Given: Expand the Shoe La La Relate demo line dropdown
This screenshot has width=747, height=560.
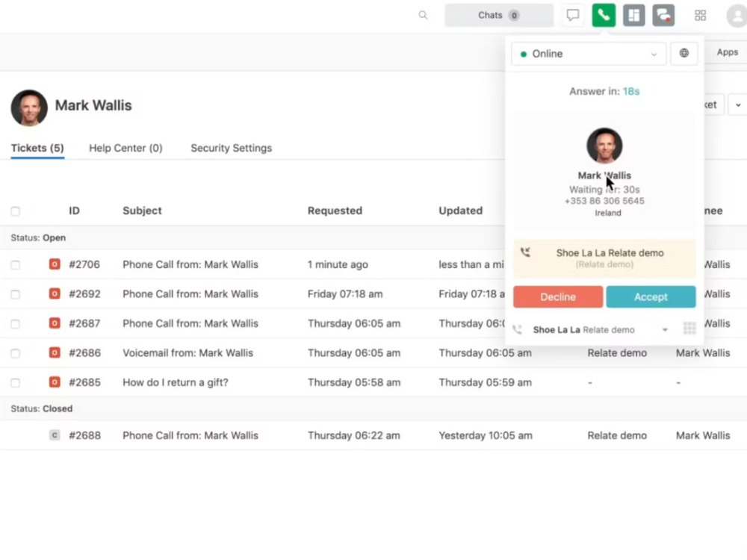Looking at the screenshot, I should pyautogui.click(x=664, y=329).
